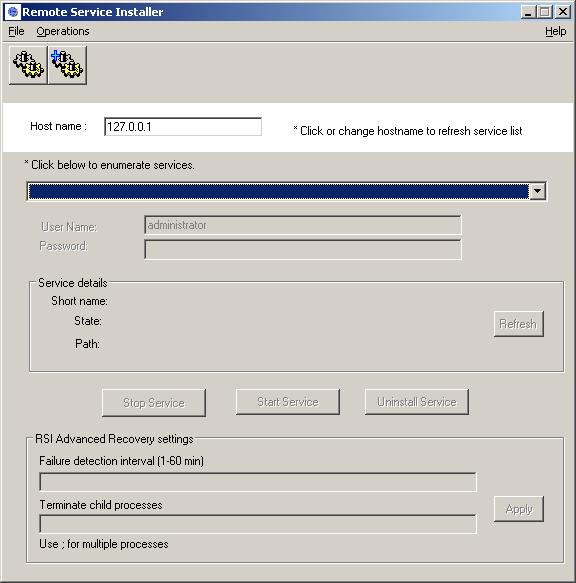Click the Password input field
The image size is (576, 583).
point(303,249)
